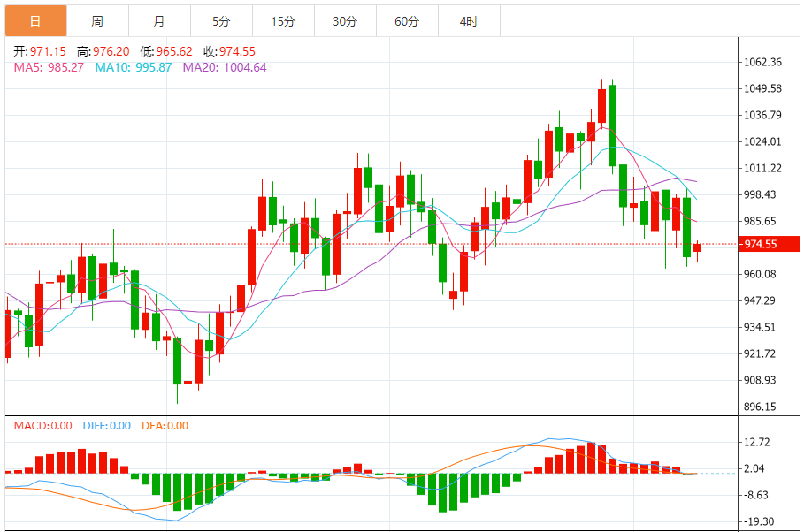
Task: Select the 日 daily chart tab
Action: 36,21
